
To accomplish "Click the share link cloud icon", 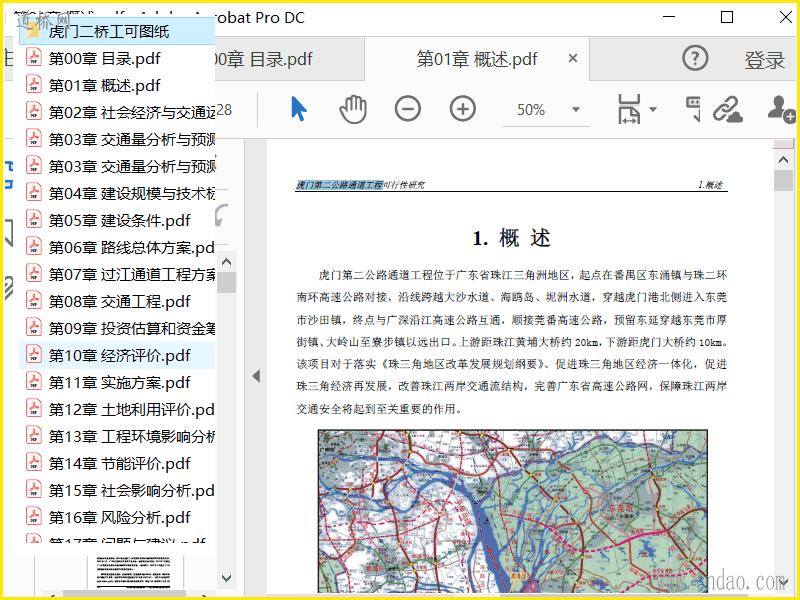I will point(727,109).
